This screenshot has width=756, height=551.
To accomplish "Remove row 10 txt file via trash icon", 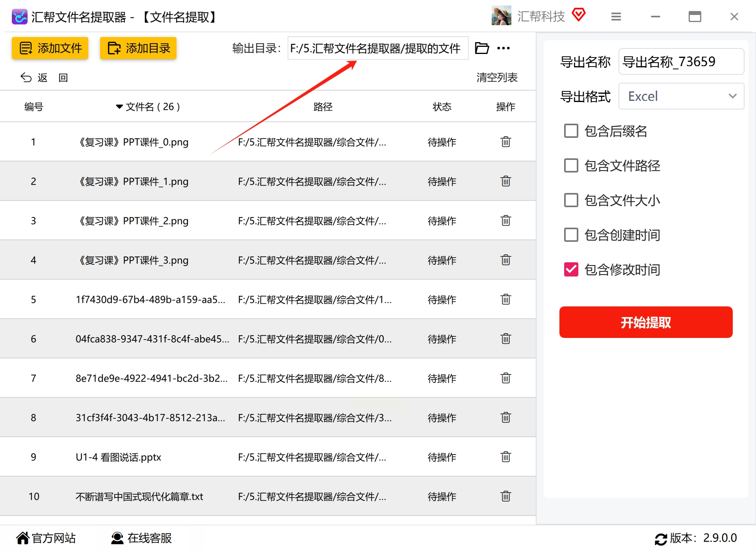I will pyautogui.click(x=506, y=496).
